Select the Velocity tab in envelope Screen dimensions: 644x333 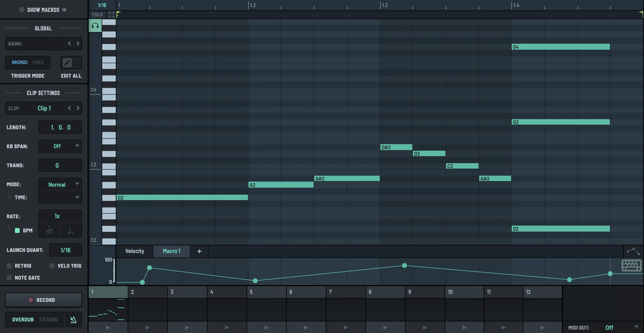134,251
